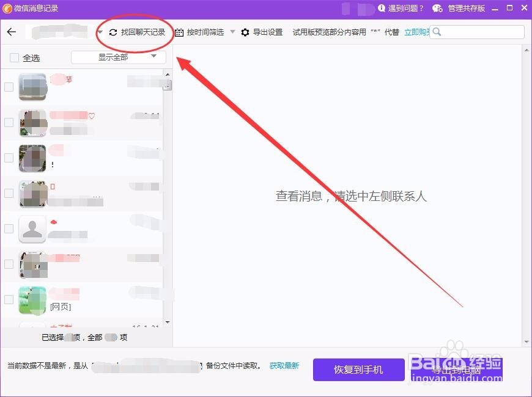Click contact list scrollbar down arrow
Image resolution: width=532 pixels, height=397 pixels.
(168, 322)
